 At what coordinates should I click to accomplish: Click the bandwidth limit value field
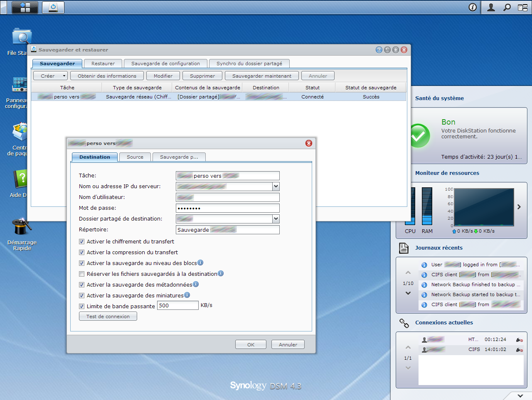pyautogui.click(x=177, y=306)
